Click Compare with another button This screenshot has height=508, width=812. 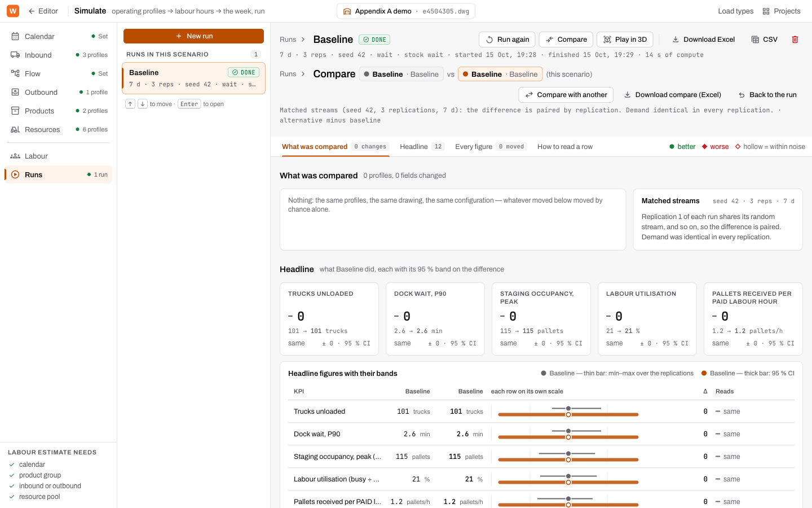pyautogui.click(x=566, y=95)
